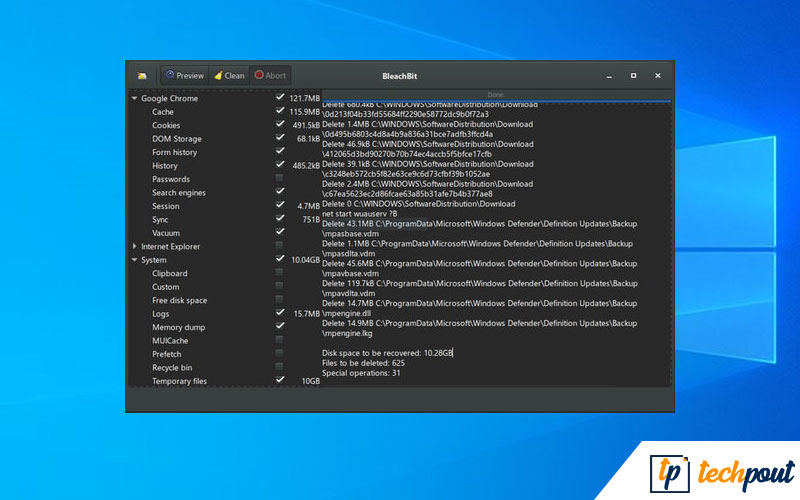
Task: Check the Free disk space option
Action: click(279, 300)
